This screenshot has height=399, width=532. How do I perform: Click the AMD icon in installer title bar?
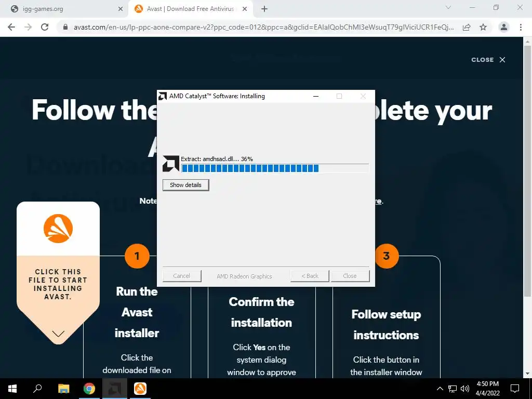pyautogui.click(x=163, y=96)
